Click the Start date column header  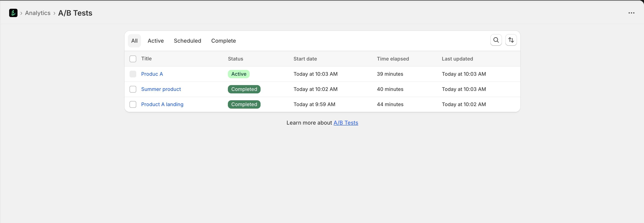[305, 59]
